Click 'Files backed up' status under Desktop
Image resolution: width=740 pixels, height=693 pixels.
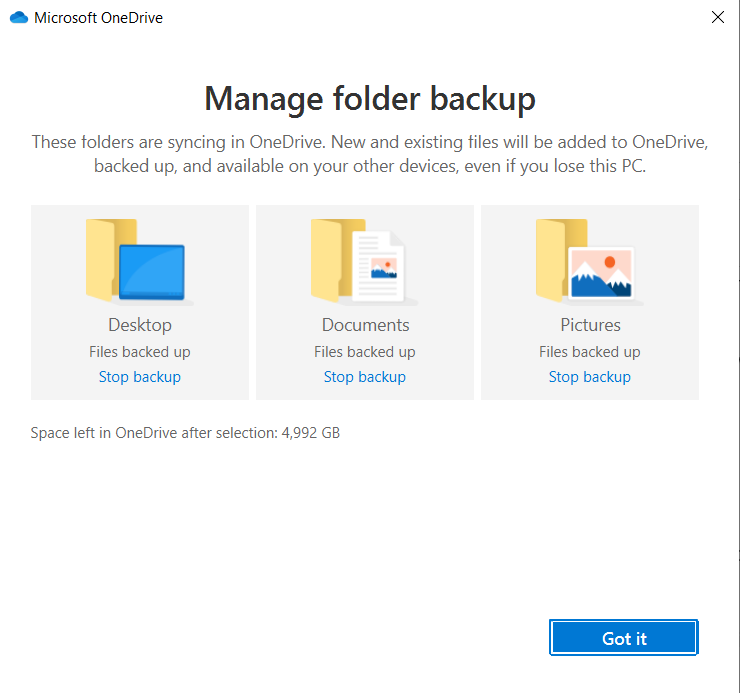tap(140, 352)
